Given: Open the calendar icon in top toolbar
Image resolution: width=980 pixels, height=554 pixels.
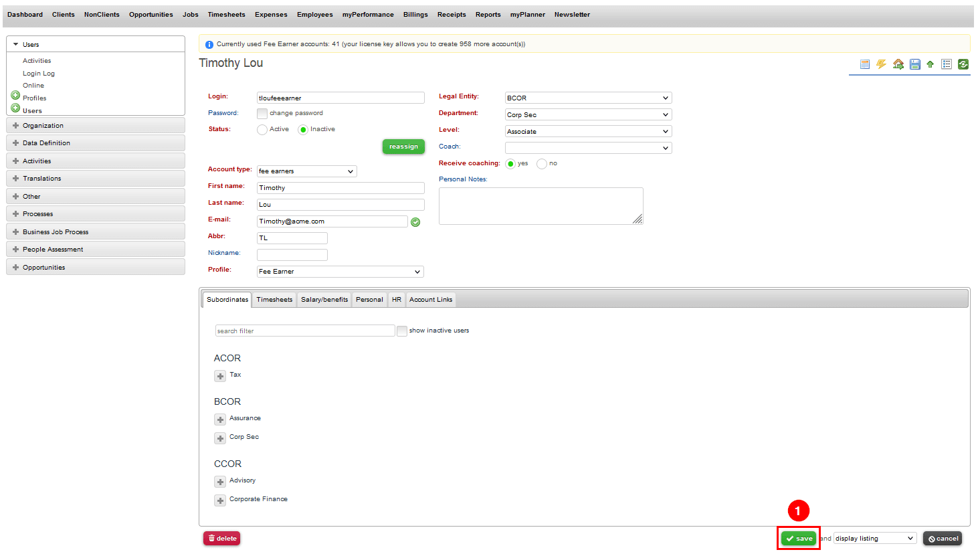Looking at the screenshot, I should (865, 64).
